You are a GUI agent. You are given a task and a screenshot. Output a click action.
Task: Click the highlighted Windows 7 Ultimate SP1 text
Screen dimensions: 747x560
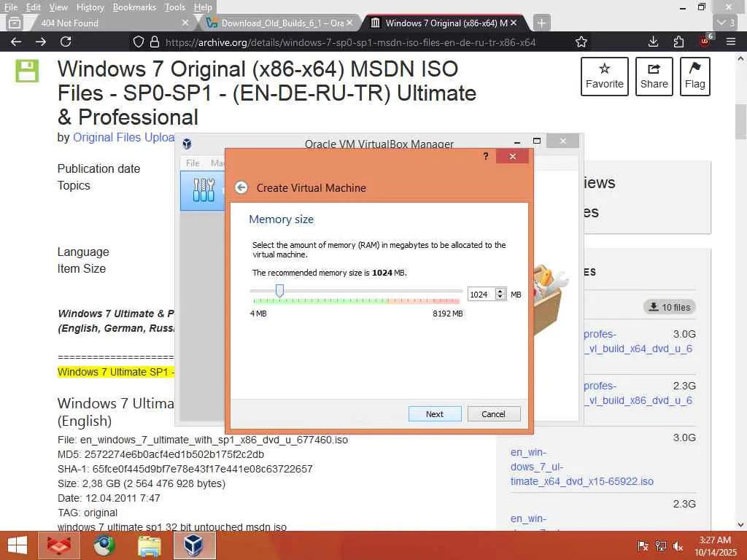pyautogui.click(x=116, y=372)
